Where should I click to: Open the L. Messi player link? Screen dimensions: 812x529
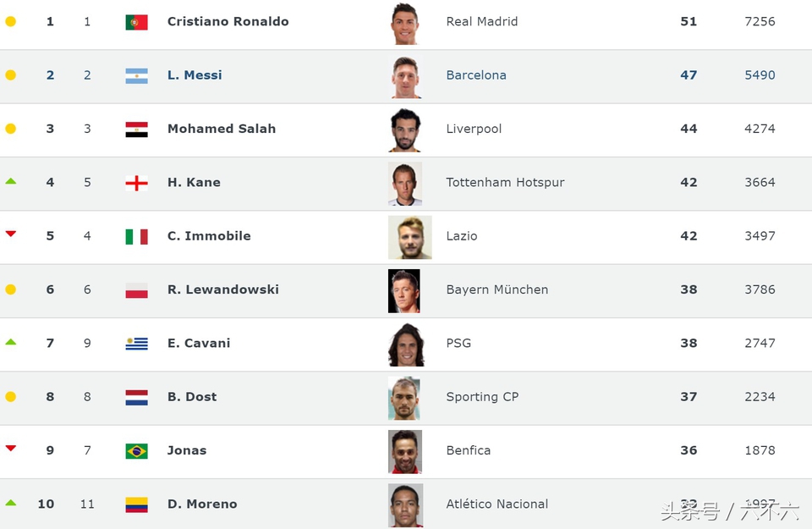tap(195, 75)
